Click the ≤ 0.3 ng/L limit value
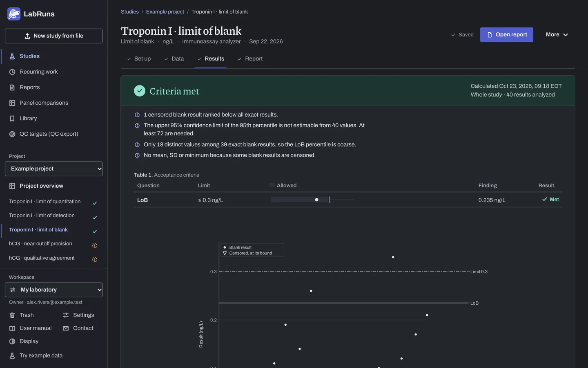 [x=211, y=200]
